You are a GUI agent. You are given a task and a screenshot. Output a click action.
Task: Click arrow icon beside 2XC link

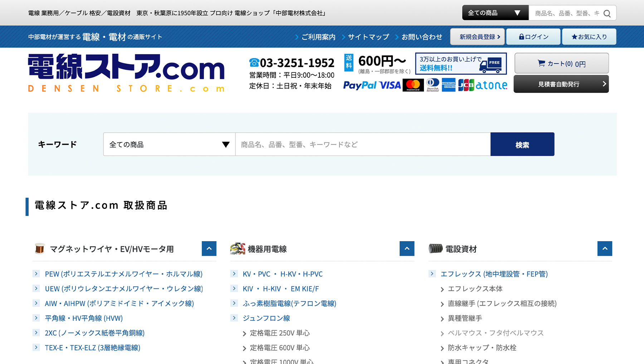point(36,332)
